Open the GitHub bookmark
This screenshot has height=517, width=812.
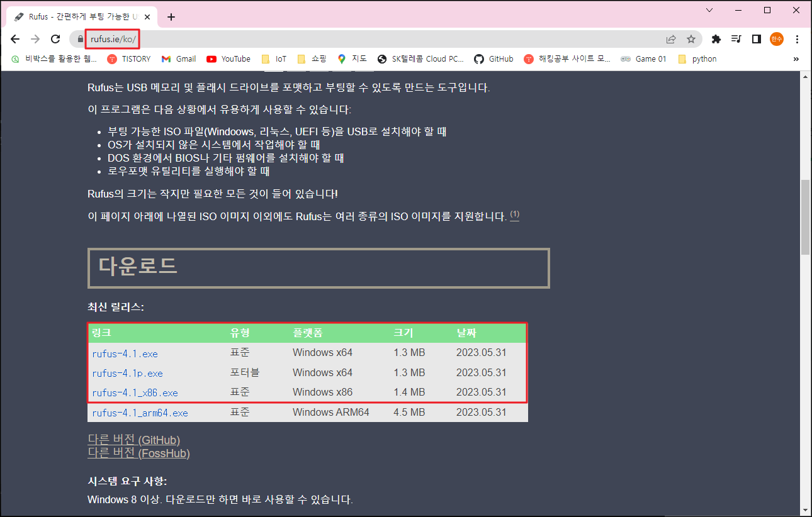[493, 59]
